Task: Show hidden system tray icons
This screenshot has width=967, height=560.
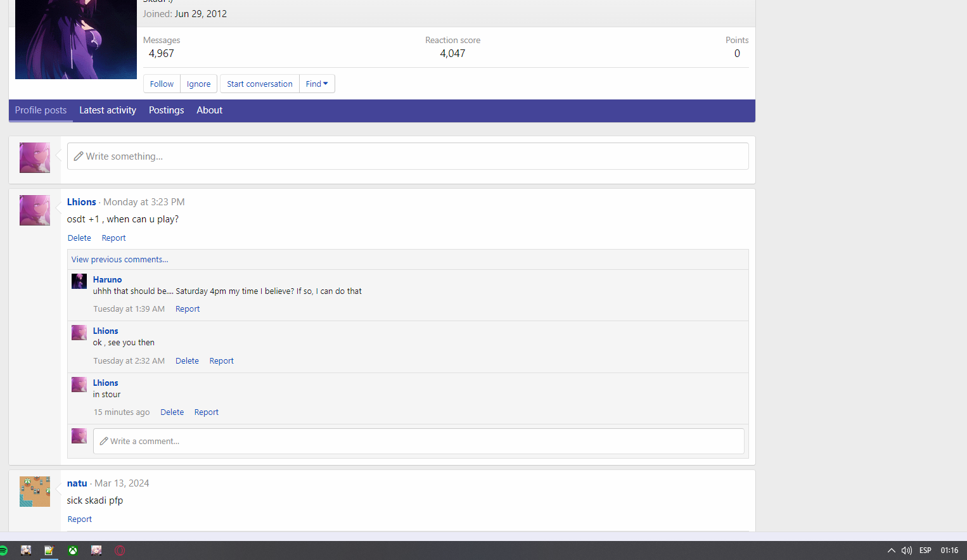Action: [891, 550]
